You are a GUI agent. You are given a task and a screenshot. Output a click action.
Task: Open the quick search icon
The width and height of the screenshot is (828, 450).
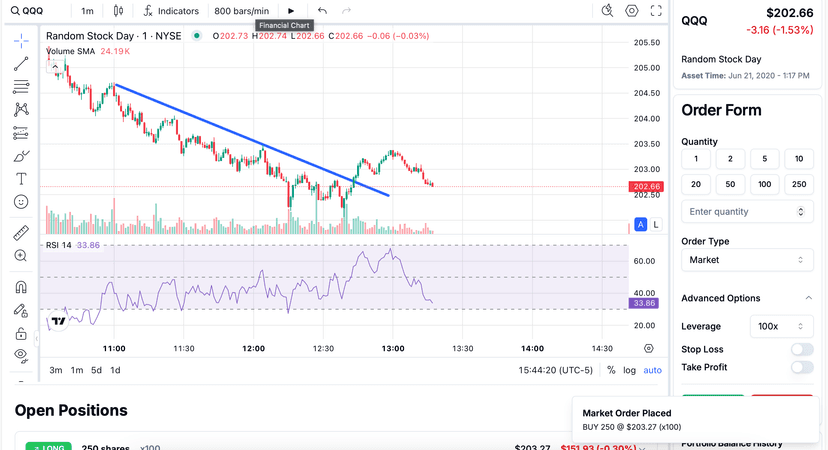607,11
